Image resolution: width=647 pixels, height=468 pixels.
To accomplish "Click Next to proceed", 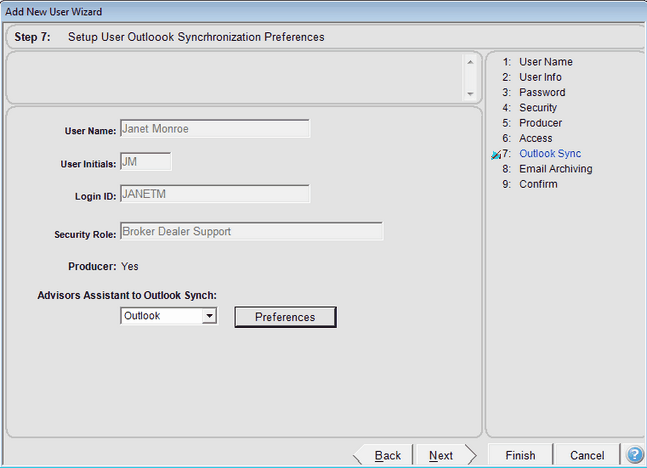I will [x=446, y=455].
